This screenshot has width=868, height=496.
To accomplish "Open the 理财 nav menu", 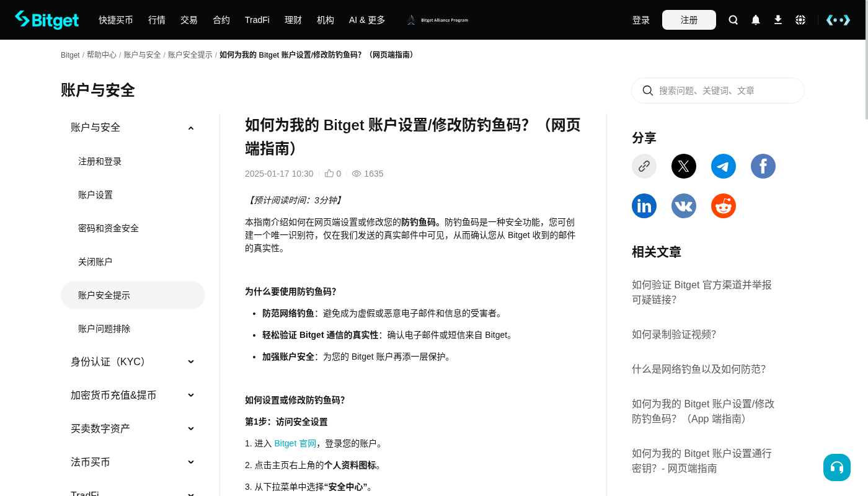I will 293,20.
